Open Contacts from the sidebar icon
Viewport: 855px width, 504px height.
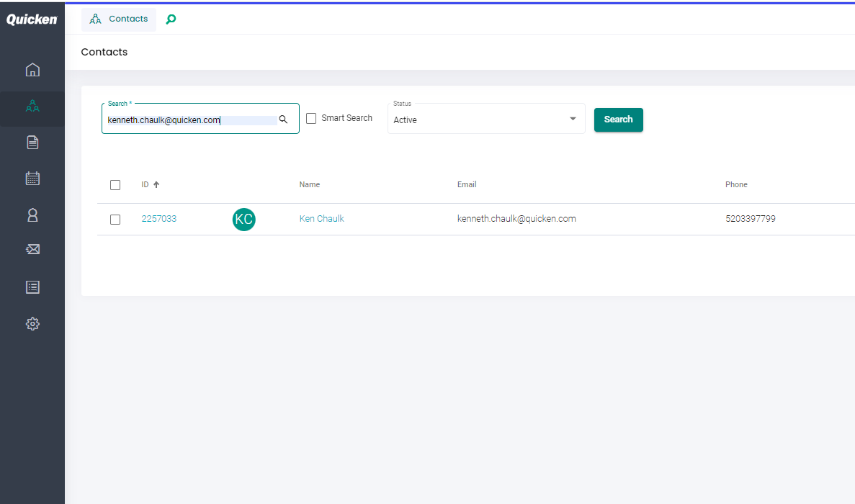click(x=32, y=107)
